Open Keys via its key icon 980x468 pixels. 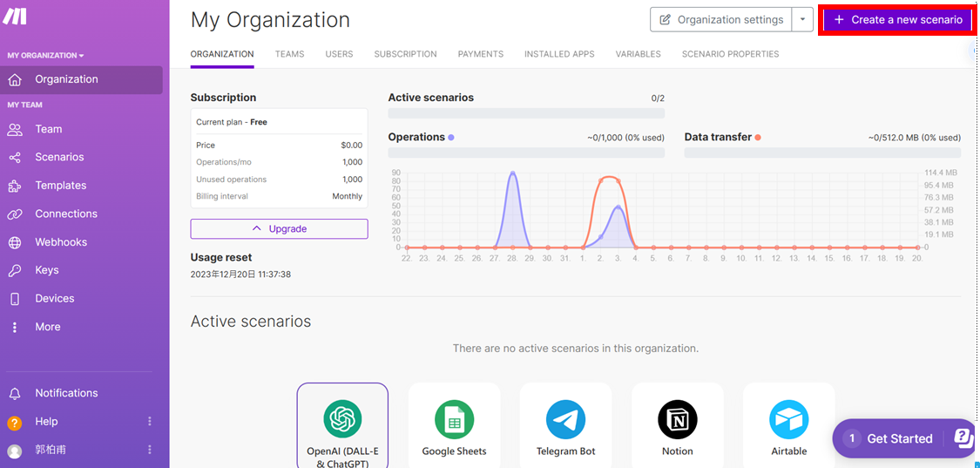(15, 271)
